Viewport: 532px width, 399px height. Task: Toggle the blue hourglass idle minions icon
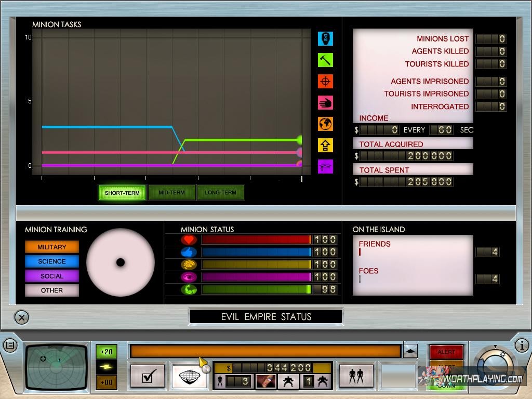[326, 38]
